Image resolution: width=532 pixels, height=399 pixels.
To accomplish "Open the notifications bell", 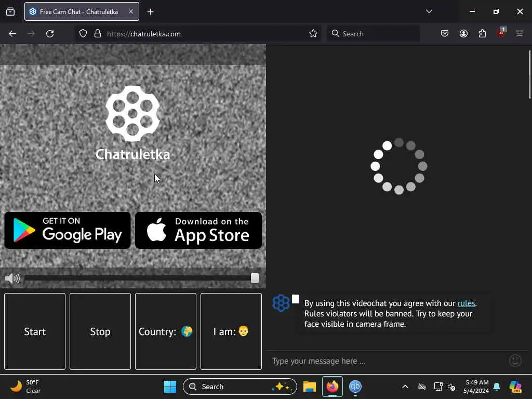I will coord(497,387).
